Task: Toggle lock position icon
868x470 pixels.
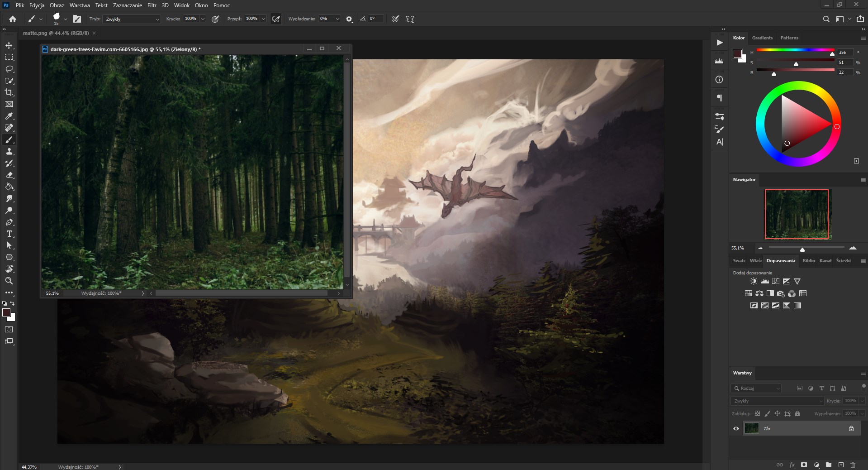Action: coord(777,413)
